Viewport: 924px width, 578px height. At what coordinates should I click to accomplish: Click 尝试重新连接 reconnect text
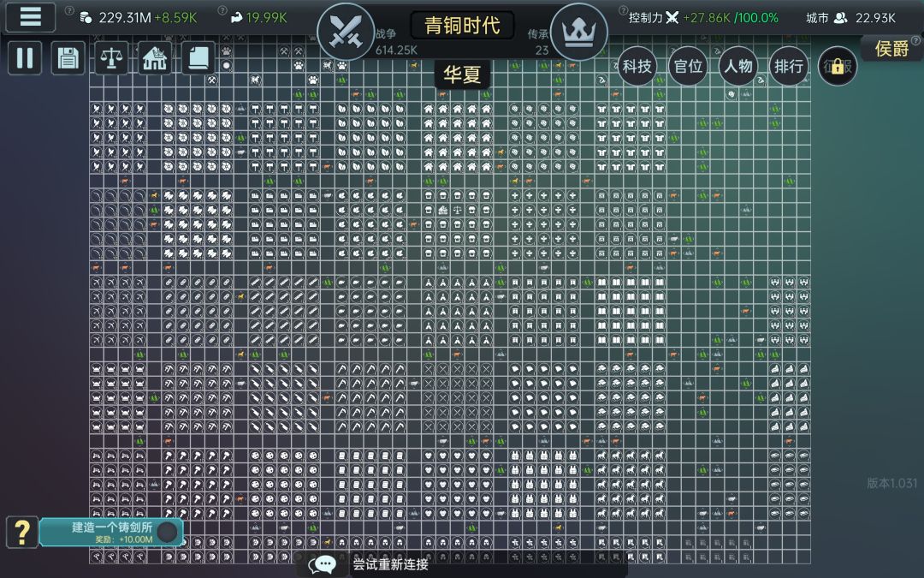[391, 564]
